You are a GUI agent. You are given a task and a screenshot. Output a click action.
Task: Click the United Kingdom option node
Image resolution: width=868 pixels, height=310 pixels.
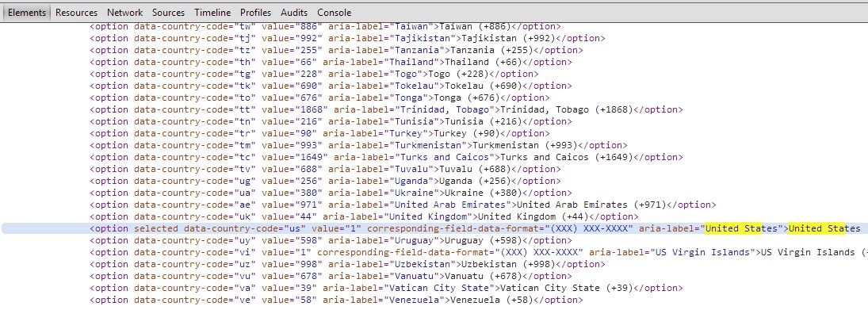click(365, 216)
